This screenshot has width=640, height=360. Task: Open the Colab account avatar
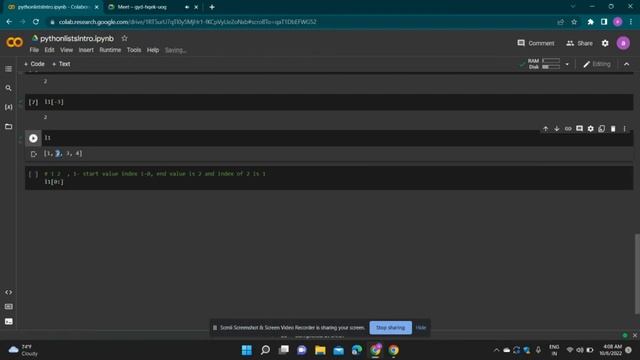[623, 43]
